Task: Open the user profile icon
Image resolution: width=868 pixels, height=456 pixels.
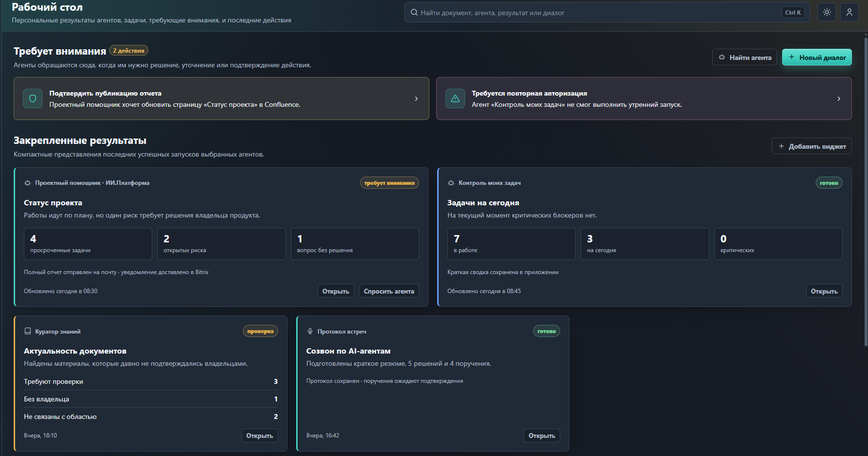Action: coord(849,13)
